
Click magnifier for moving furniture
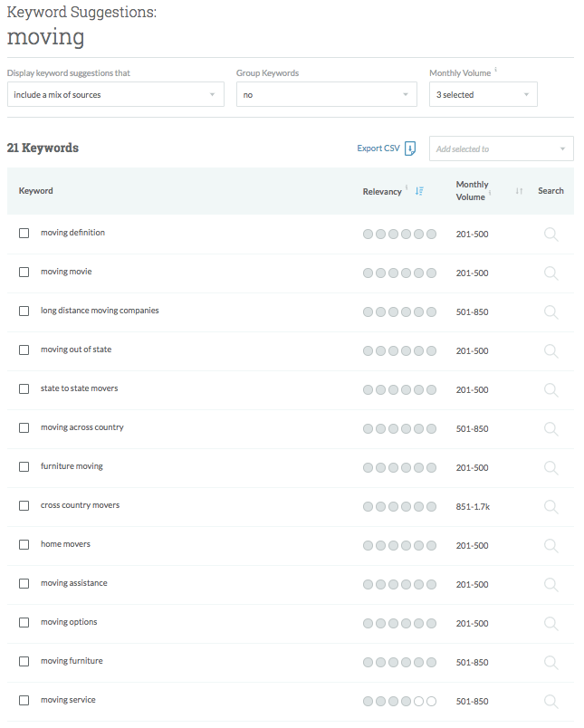click(x=551, y=663)
